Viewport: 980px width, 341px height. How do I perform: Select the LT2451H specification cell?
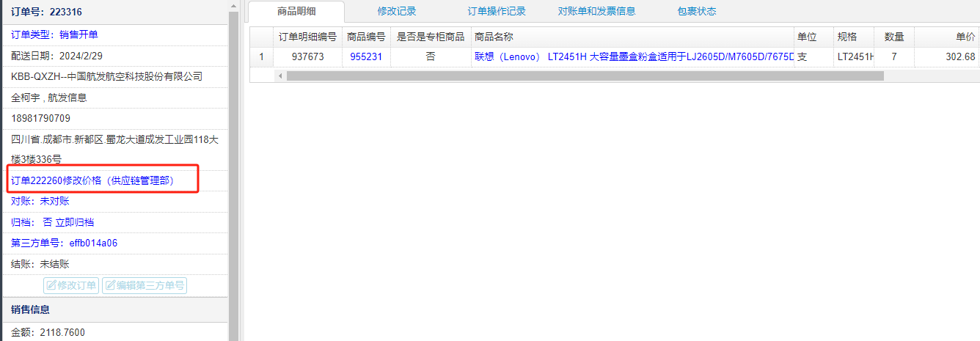point(854,56)
